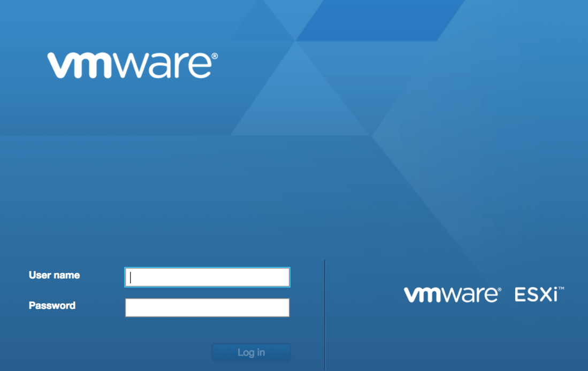Click the Log in button
This screenshot has height=371, width=588.
[251, 352]
